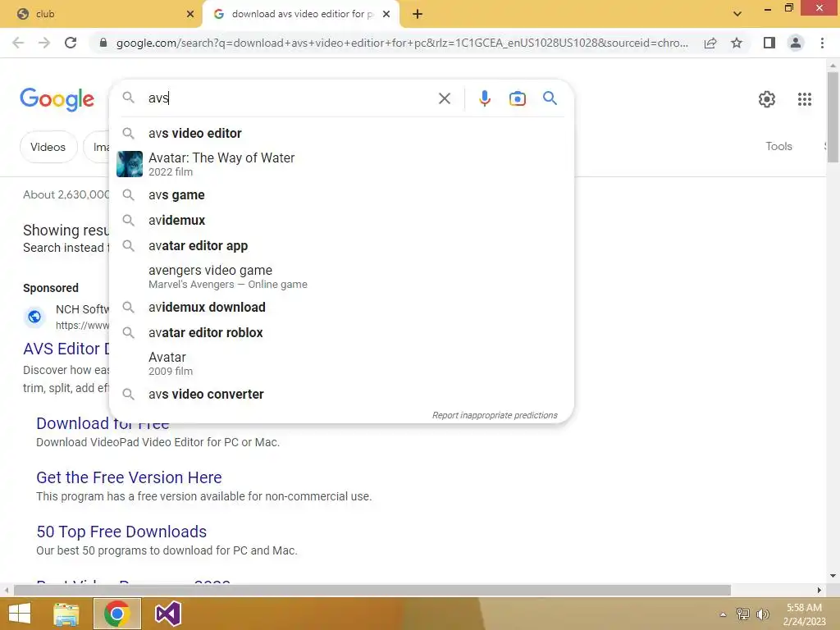Choose suggestion 'avs video editor'

point(341,134)
